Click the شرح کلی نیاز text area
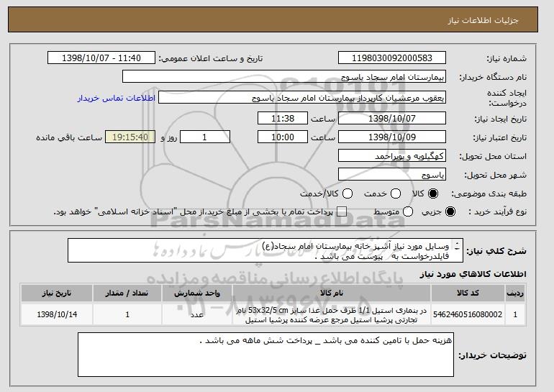The height and width of the screenshot is (392, 554). (x=265, y=250)
